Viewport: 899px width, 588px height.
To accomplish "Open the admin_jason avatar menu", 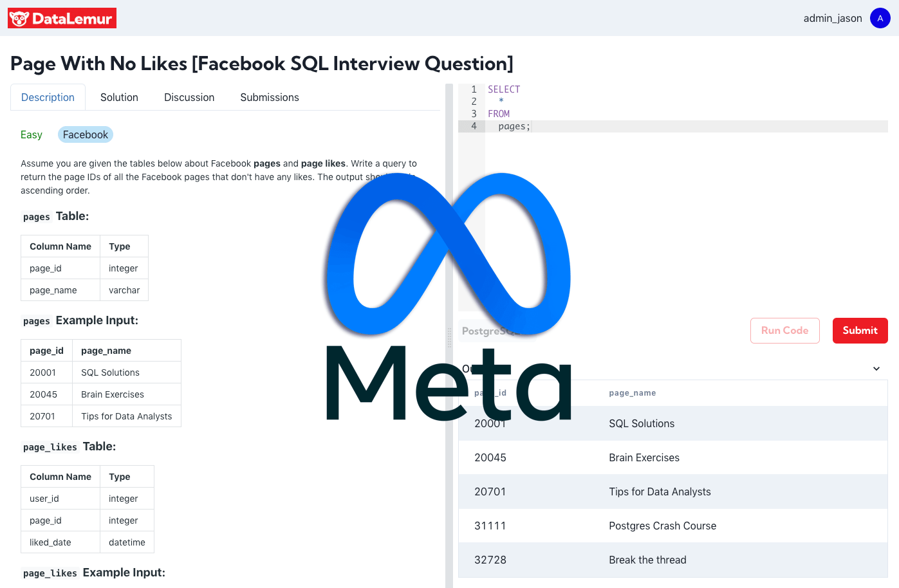I will (880, 18).
